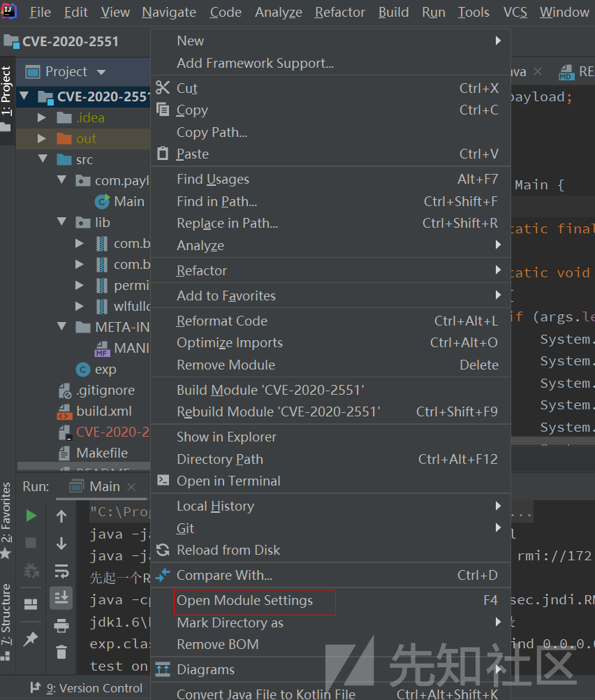Click the Compare With arrows icon
The width and height of the screenshot is (595, 700).
(x=163, y=575)
